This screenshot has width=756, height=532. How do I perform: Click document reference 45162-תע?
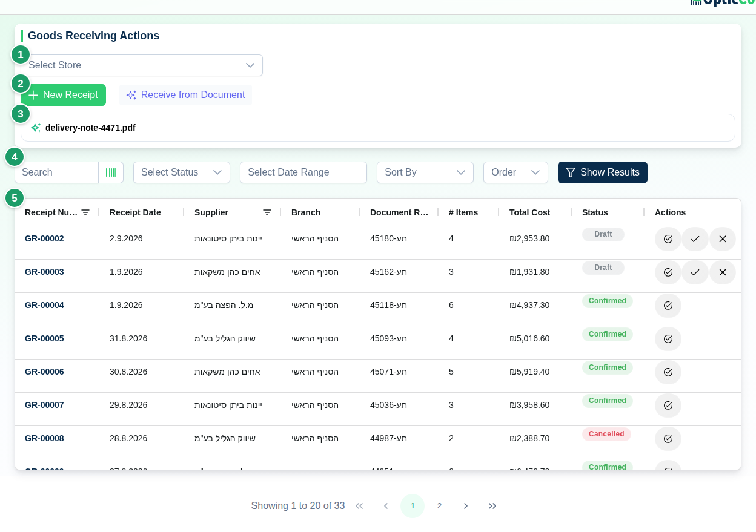point(388,272)
